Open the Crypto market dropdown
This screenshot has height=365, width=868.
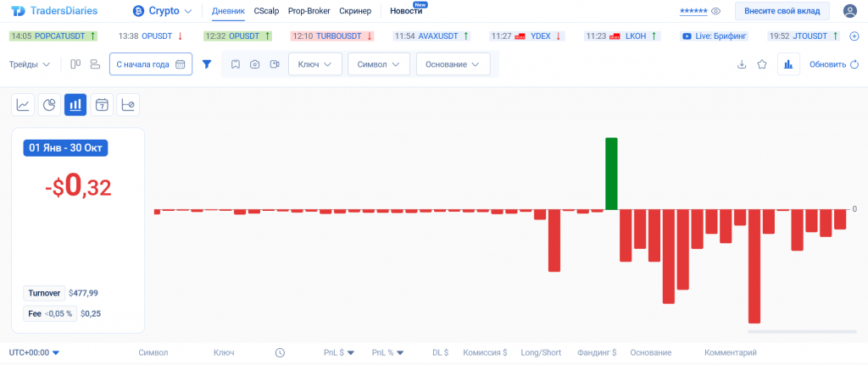pos(162,10)
